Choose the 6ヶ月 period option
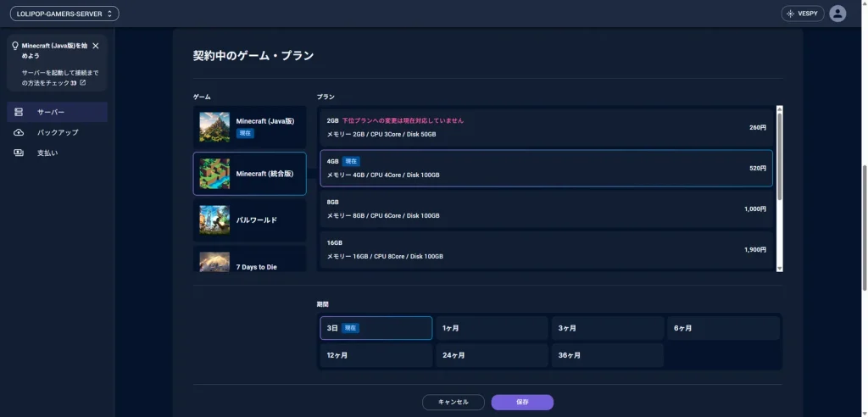This screenshot has width=868, height=417. pyautogui.click(x=723, y=328)
